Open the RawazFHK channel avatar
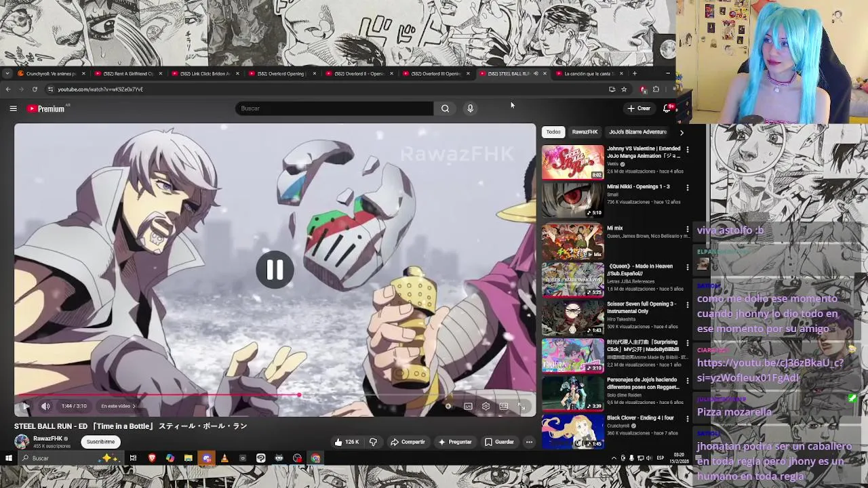 point(22,442)
